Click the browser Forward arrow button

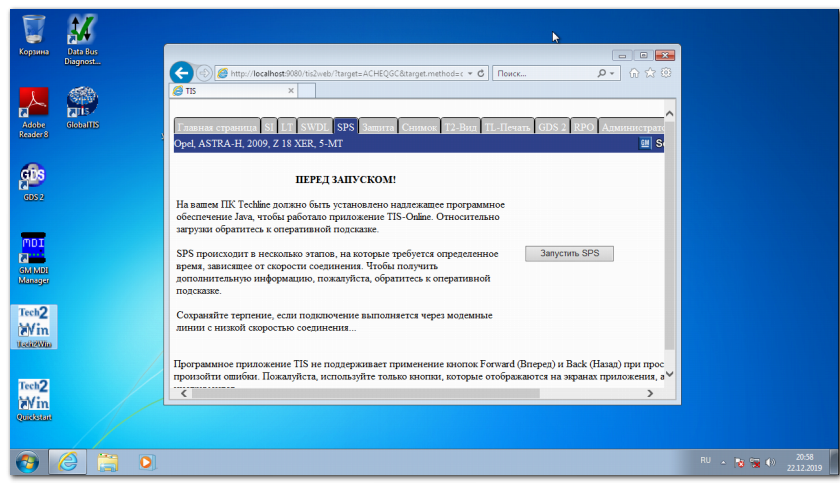pyautogui.click(x=204, y=73)
